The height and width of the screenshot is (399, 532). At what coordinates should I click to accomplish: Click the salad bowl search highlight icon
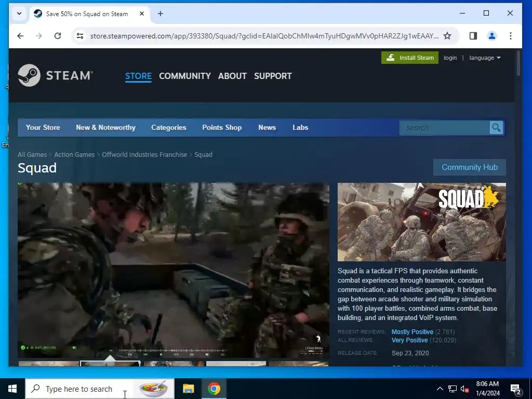click(154, 389)
